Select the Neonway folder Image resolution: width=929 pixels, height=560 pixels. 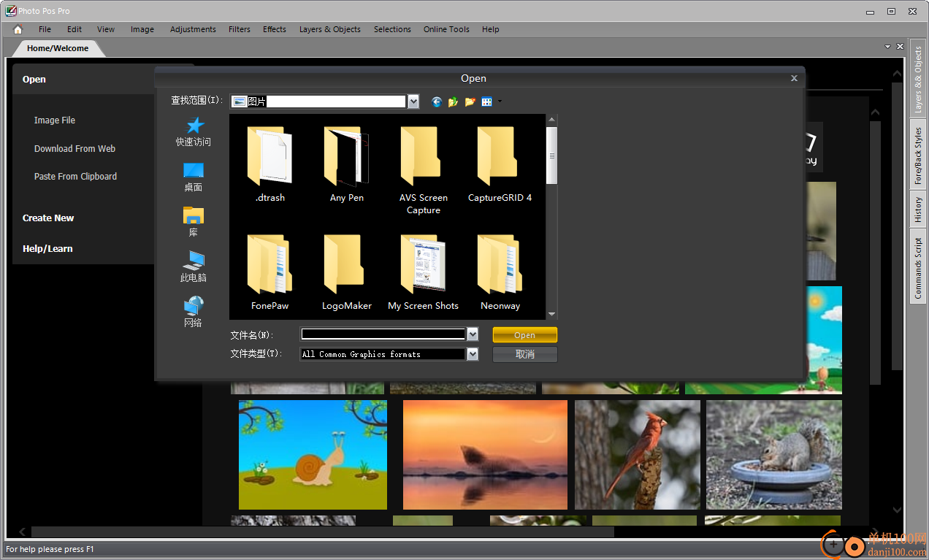500,272
